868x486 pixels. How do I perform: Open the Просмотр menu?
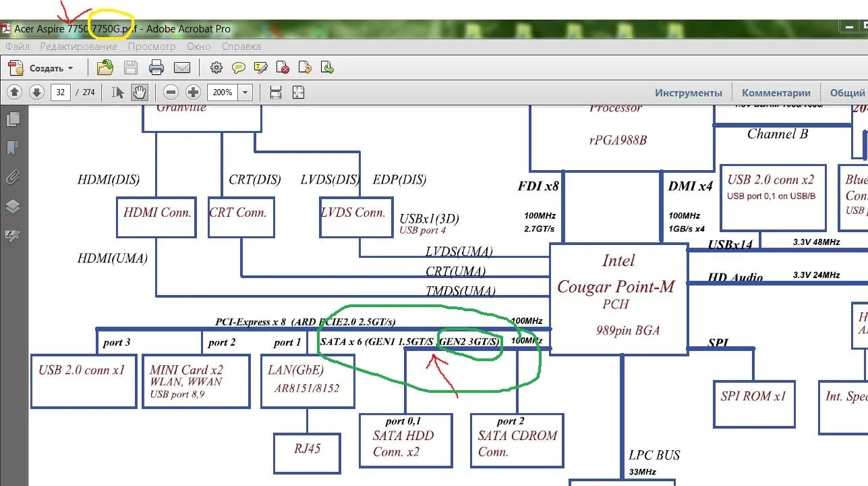[x=152, y=47]
